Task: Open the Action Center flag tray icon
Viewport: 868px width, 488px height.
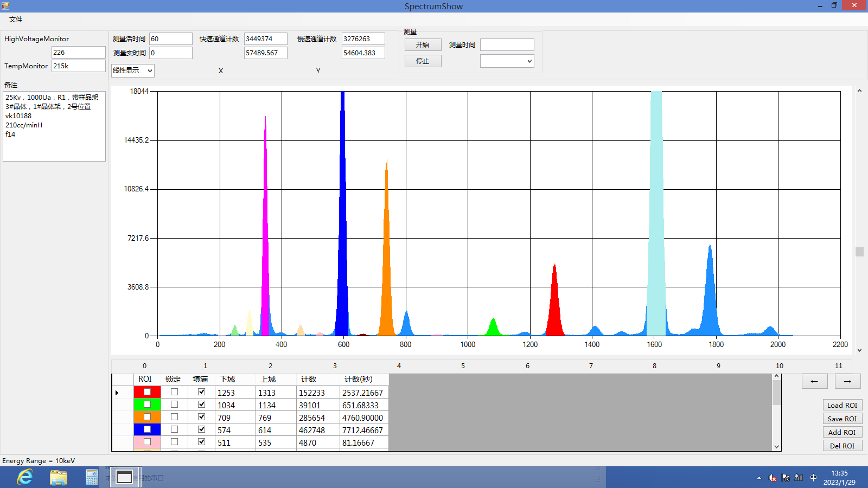Action: click(x=785, y=477)
